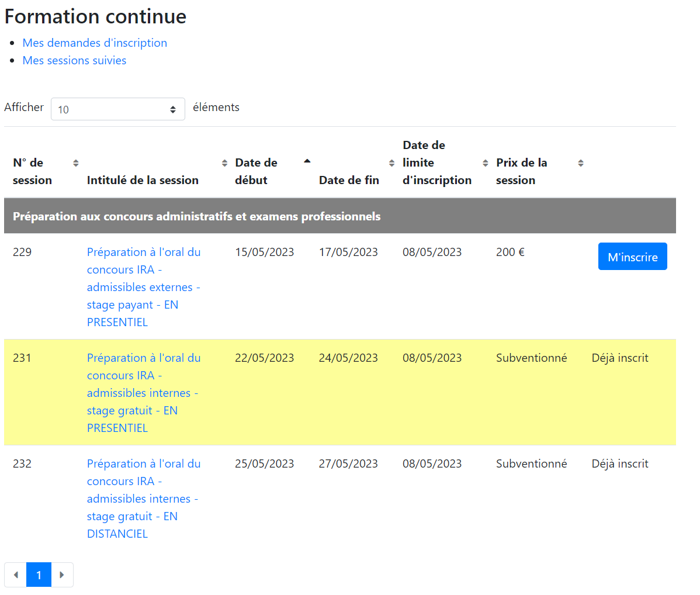
Task: Sort by Date de limite d'inscription arrows
Action: pyautogui.click(x=486, y=163)
